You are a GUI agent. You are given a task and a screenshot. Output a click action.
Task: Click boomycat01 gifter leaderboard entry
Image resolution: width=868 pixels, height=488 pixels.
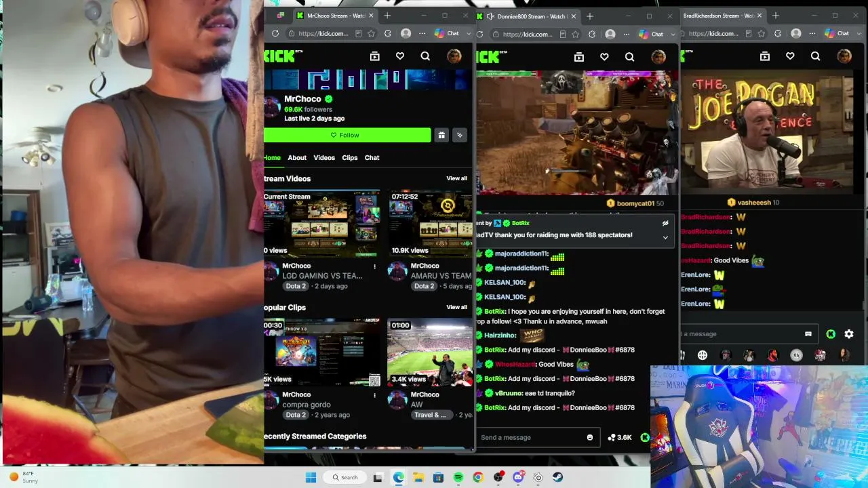(x=635, y=203)
